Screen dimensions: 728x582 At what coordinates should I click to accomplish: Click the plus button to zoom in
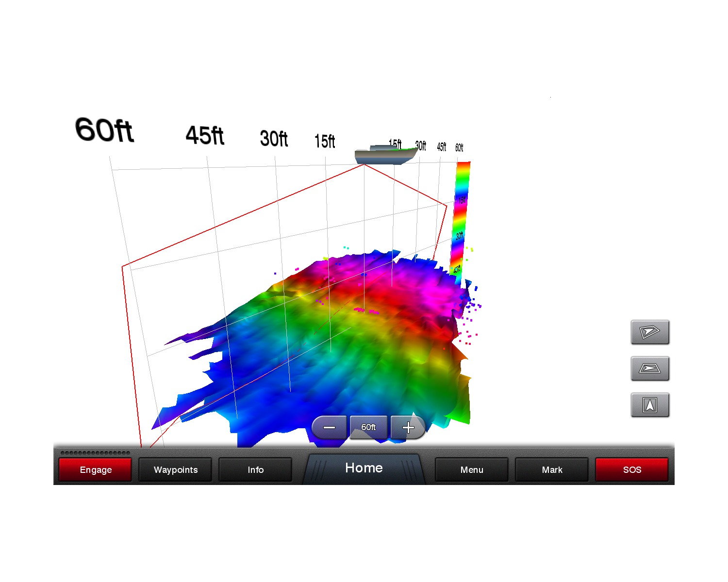coord(408,427)
